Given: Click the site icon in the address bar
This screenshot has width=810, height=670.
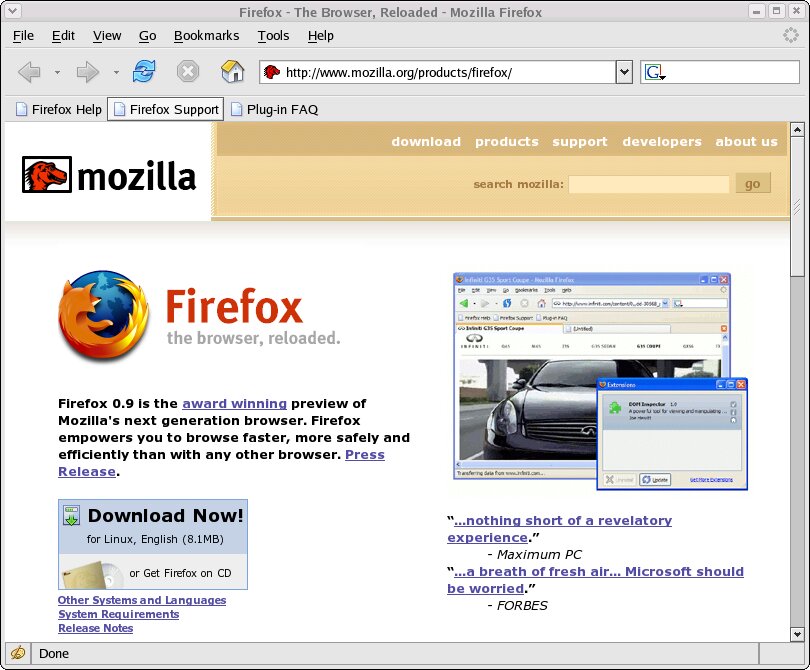Looking at the screenshot, I should [270, 71].
